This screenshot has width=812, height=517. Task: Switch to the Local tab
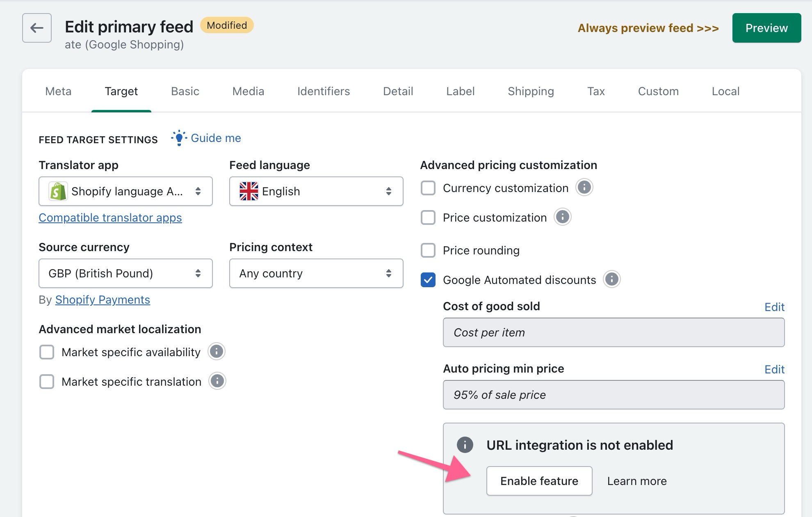(x=725, y=91)
